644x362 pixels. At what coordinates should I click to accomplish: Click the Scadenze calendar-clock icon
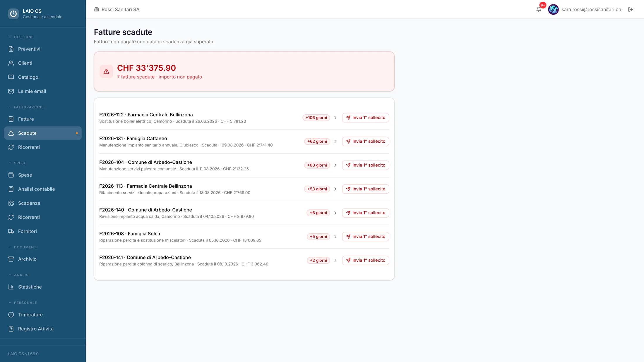pyautogui.click(x=11, y=203)
